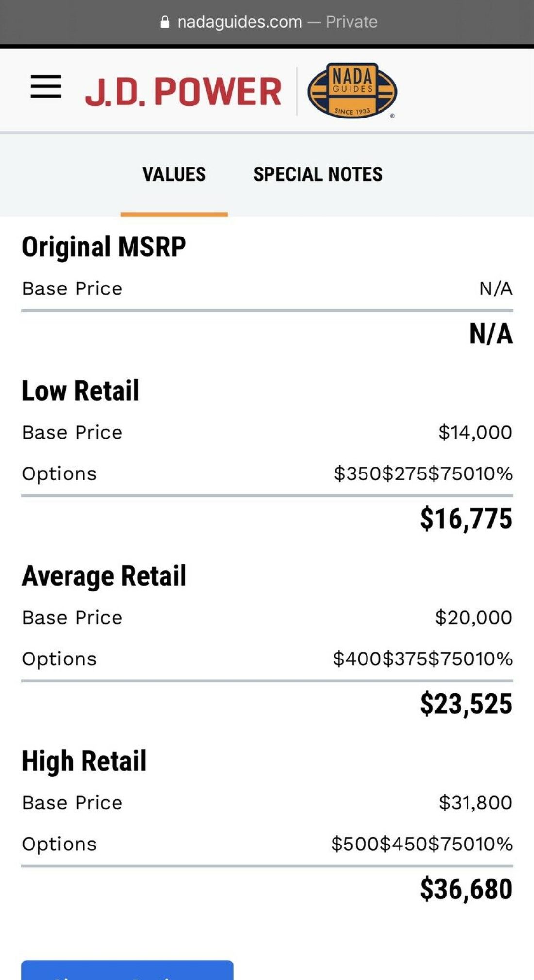Click the High Retail heading
This screenshot has height=980, width=534.
pos(84,761)
